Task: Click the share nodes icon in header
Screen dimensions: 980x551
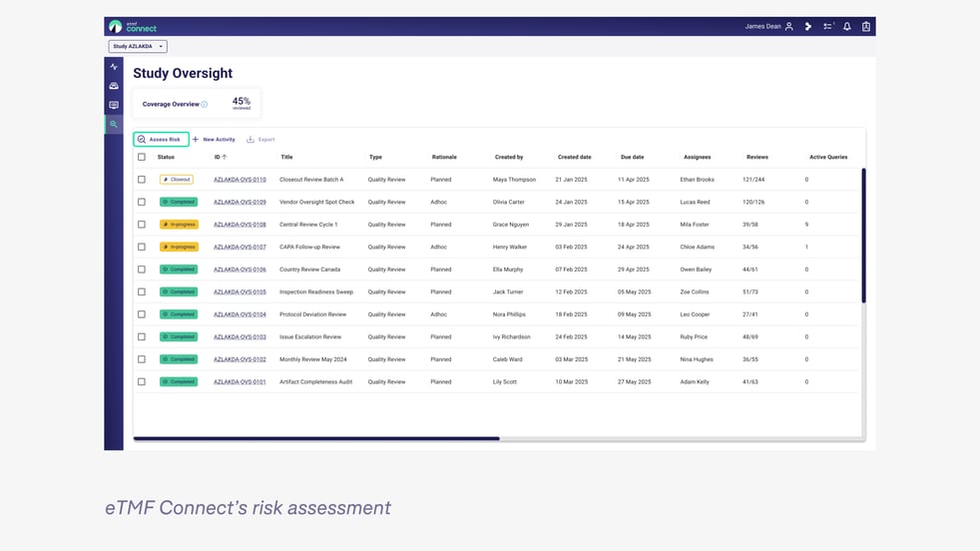Action: click(808, 26)
